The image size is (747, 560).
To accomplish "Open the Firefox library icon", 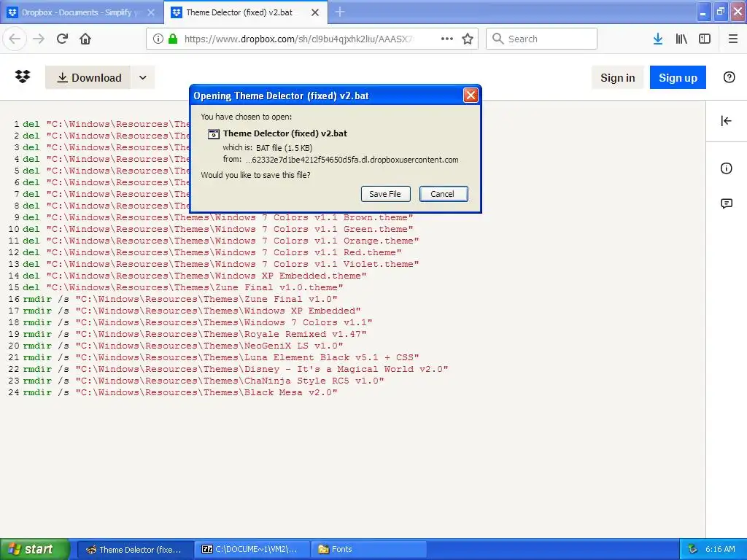I will click(x=681, y=39).
